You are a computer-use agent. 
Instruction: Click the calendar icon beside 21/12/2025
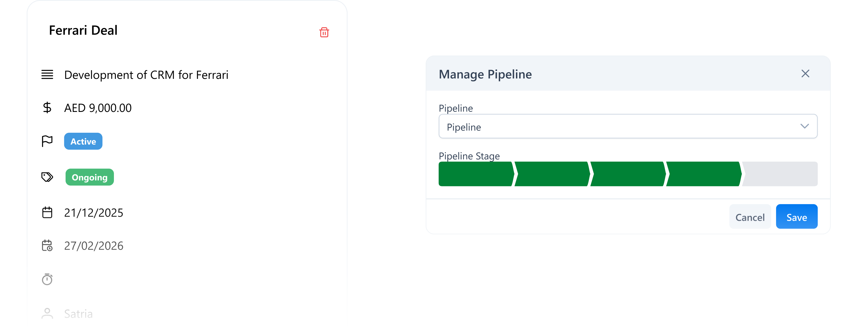click(x=48, y=212)
